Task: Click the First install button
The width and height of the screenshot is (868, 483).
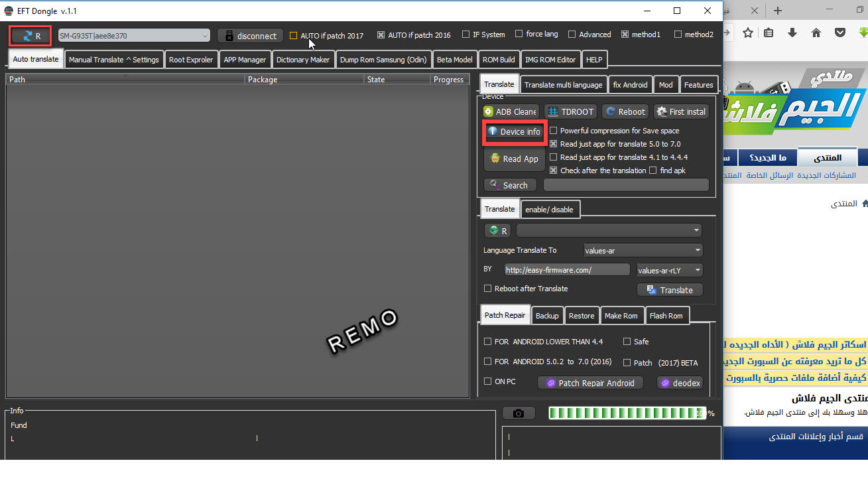Action: coord(681,111)
